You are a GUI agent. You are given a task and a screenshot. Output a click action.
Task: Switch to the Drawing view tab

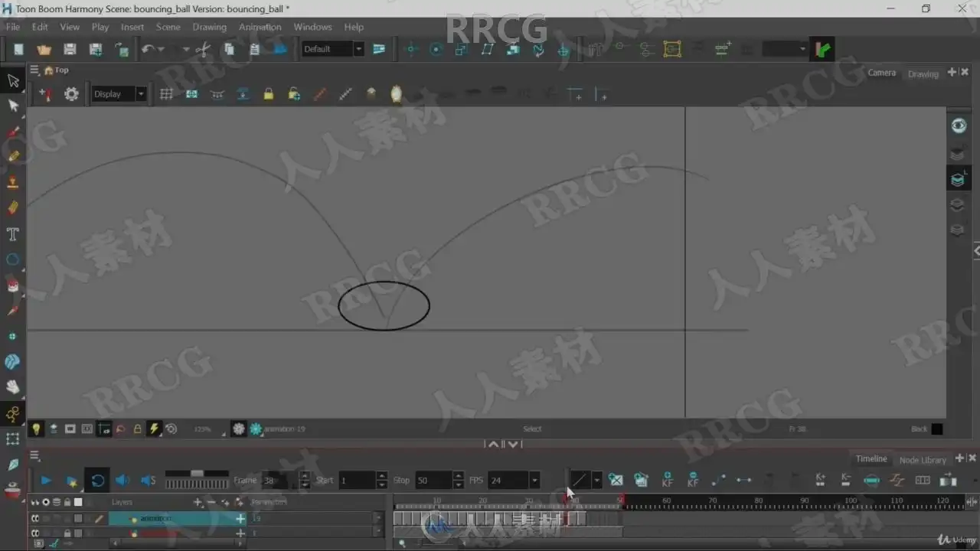[923, 74]
